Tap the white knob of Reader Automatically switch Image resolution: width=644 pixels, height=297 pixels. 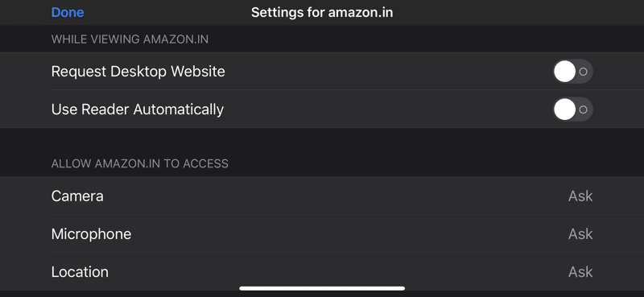[x=565, y=109]
